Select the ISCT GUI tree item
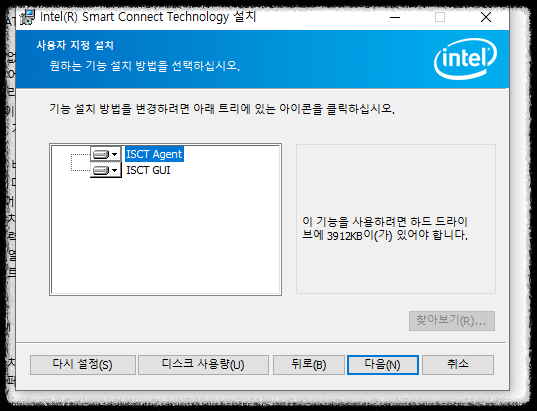 [x=148, y=170]
